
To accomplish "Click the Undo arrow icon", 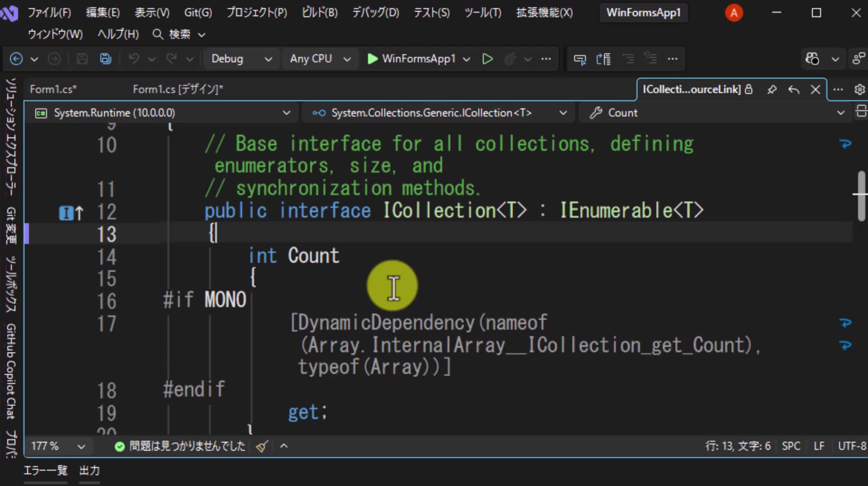I will 134,59.
